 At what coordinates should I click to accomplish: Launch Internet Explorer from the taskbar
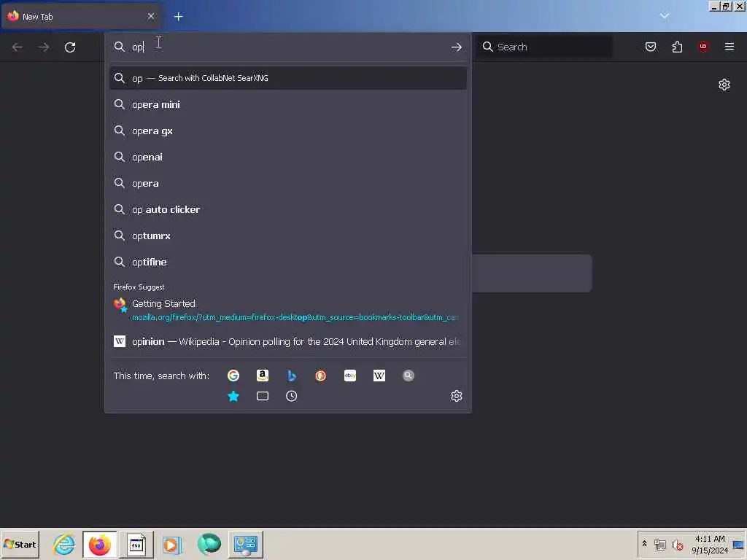64,544
